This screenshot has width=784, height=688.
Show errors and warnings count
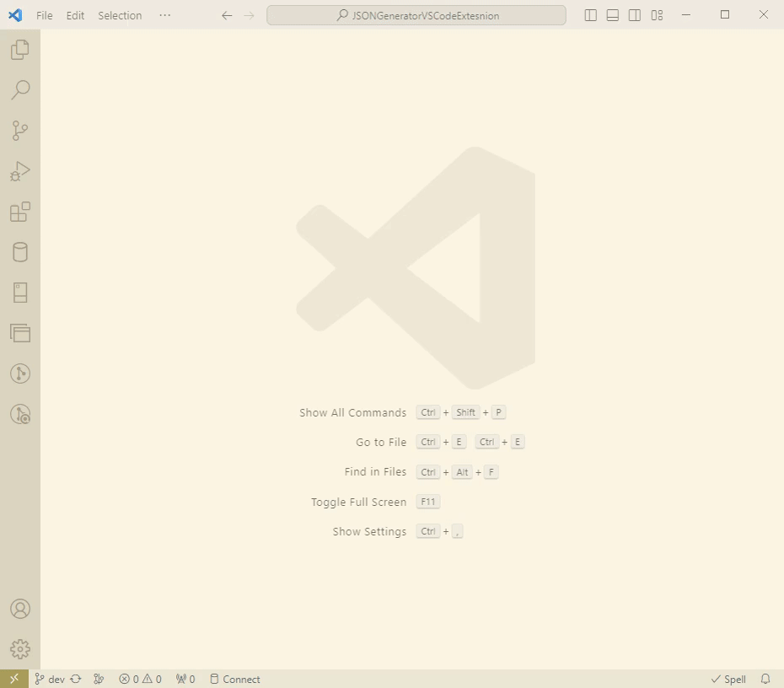pyautogui.click(x=141, y=679)
